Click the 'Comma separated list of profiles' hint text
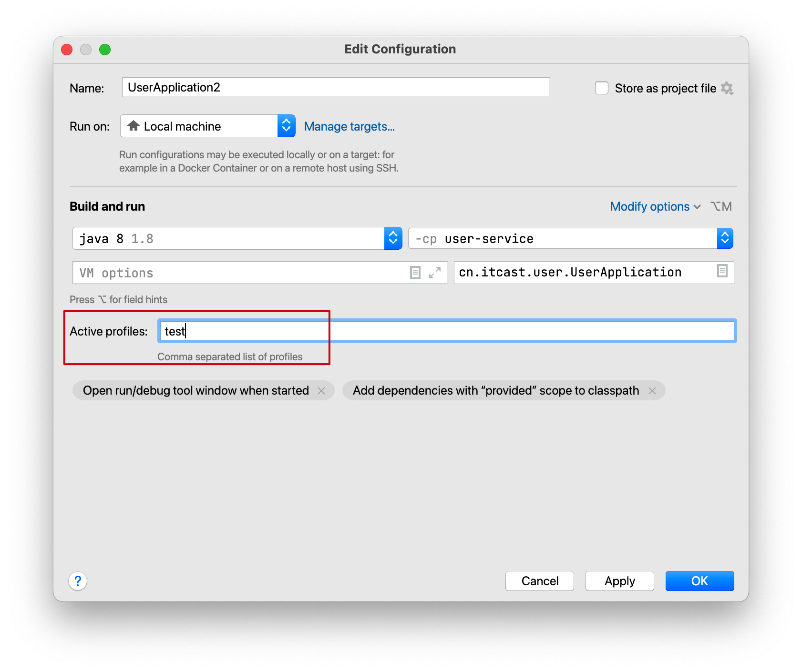Viewport: 802px width, 672px height. 230,356
